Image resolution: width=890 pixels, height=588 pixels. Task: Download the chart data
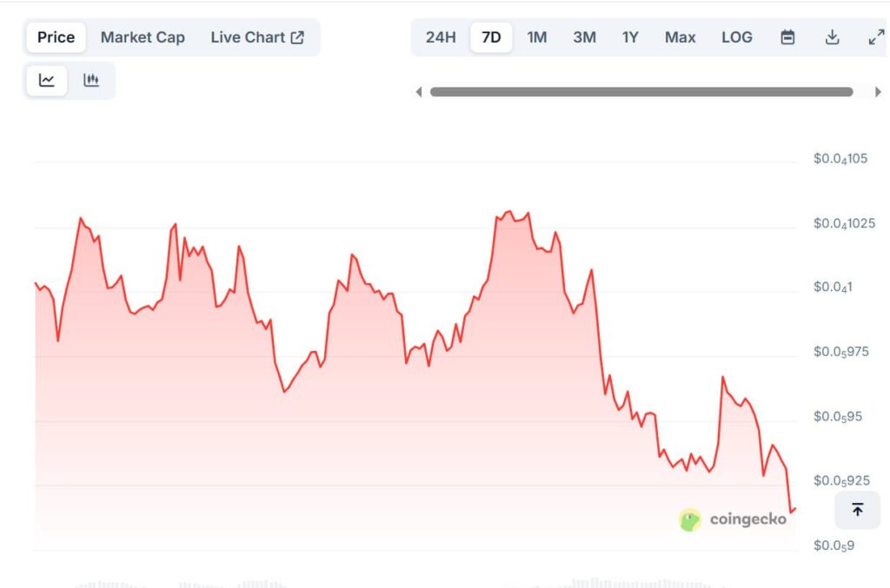click(x=832, y=37)
